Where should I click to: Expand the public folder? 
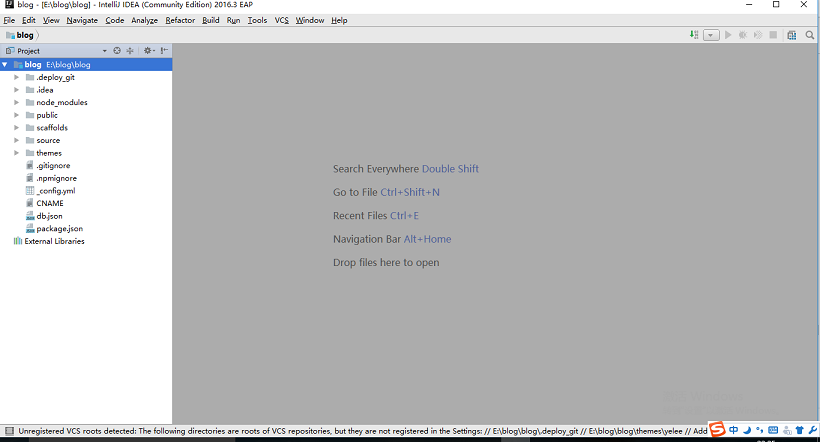(16, 115)
